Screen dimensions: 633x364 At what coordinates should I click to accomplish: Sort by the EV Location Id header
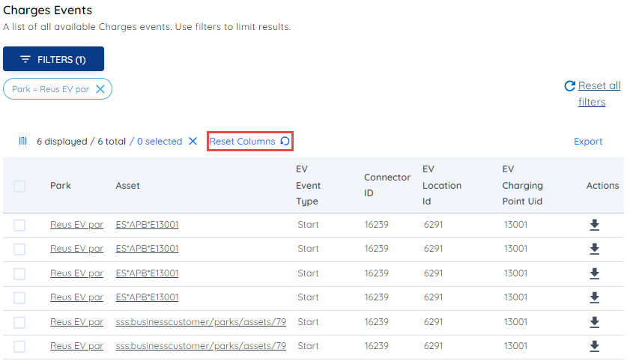coord(442,185)
